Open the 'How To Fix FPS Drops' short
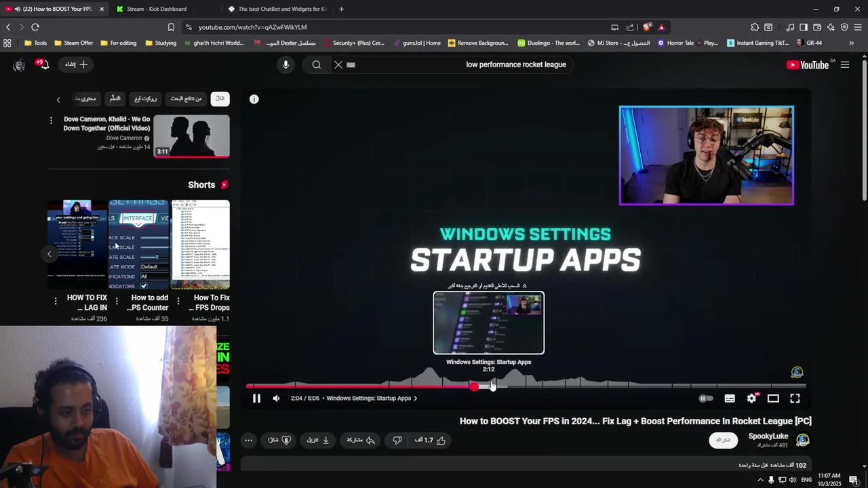The image size is (868, 488). (201, 245)
